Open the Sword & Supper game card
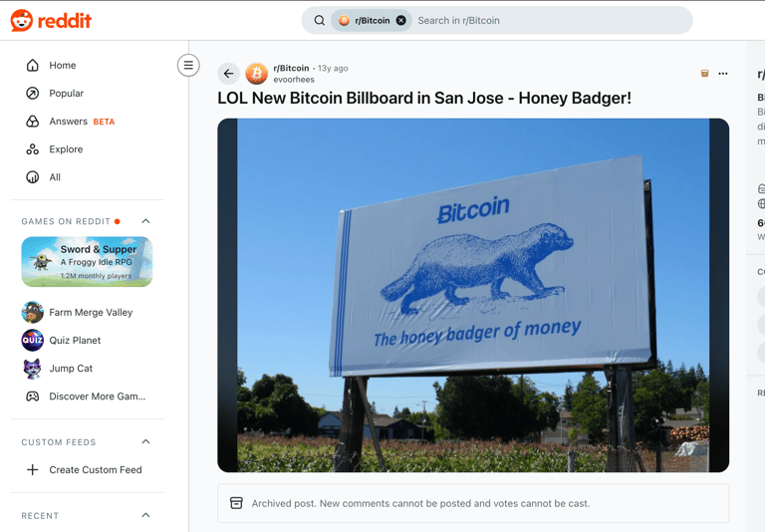The width and height of the screenshot is (765, 532). point(87,262)
